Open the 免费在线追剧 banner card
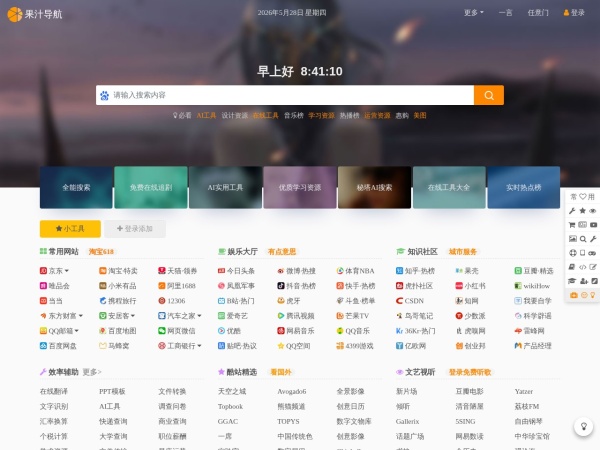Image resolution: width=600 pixels, height=450 pixels. (151, 188)
